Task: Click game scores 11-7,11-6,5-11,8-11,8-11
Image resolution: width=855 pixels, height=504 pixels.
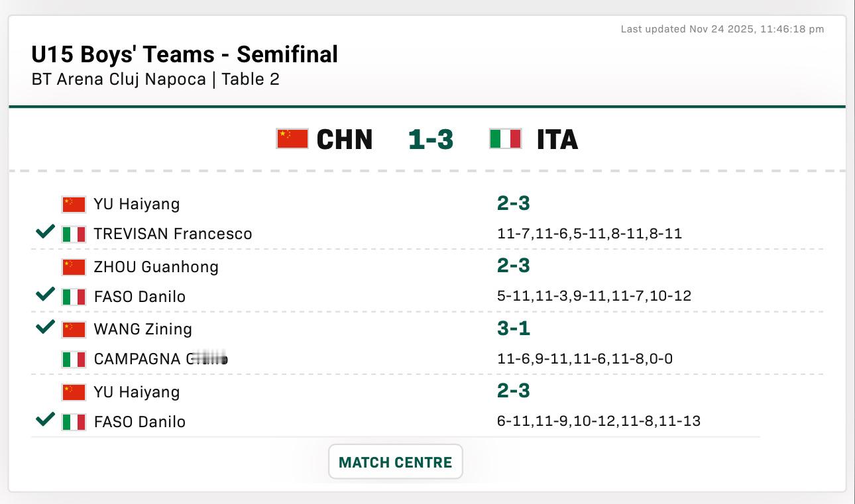Action: click(589, 234)
